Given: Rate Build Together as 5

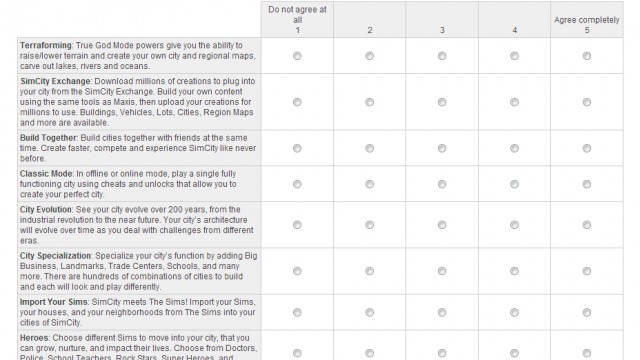Looking at the screenshot, I should [x=587, y=148].
